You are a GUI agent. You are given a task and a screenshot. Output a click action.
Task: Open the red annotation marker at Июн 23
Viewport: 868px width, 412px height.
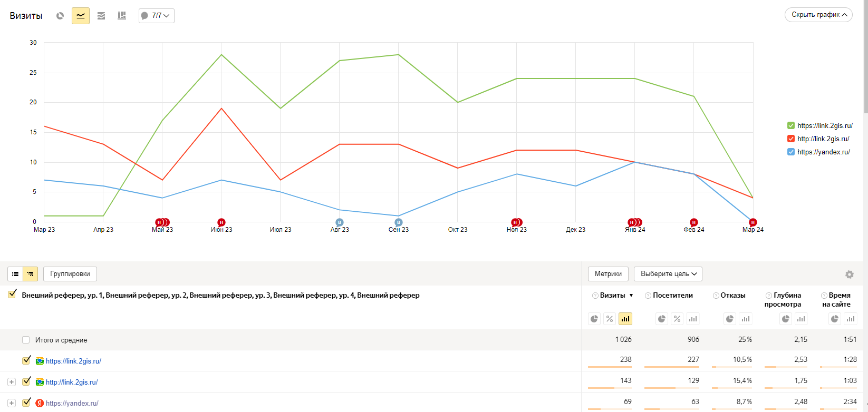tap(221, 222)
